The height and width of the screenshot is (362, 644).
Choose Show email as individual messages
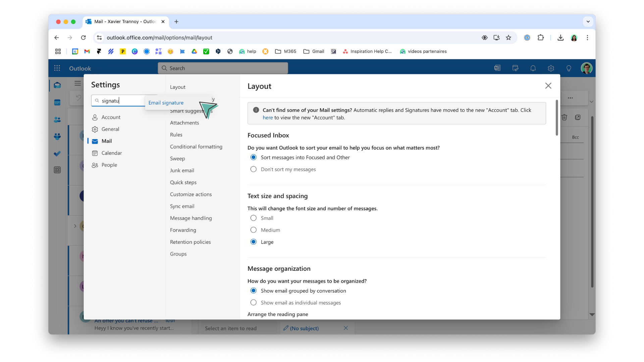tap(254, 303)
